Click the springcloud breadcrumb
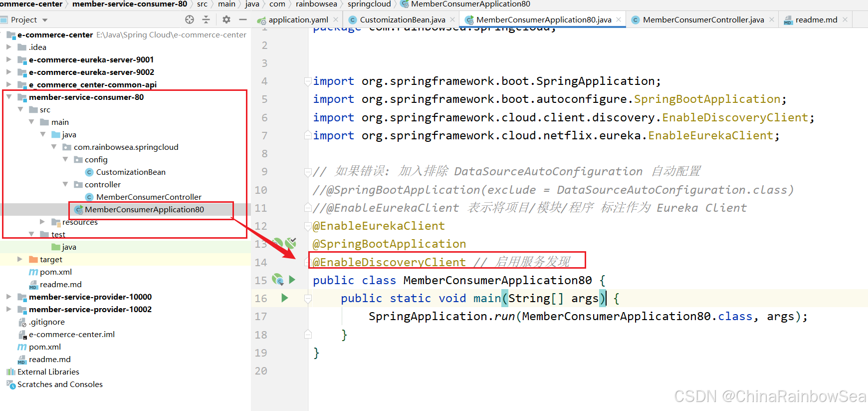The image size is (868, 411). [x=369, y=4]
